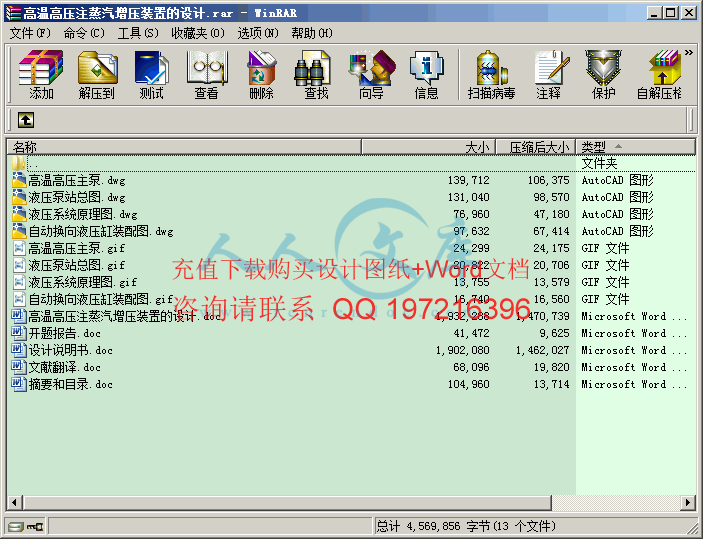Click the icon of 液压系统原理图.gif
This screenshot has height=539, width=703.
coord(19,282)
